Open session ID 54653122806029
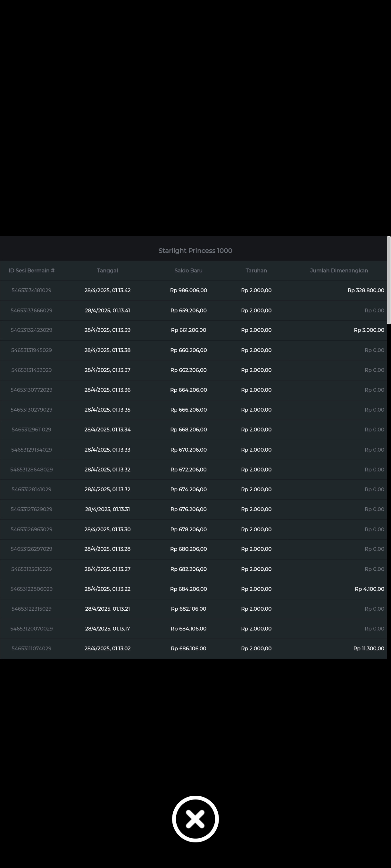The image size is (391, 868). [x=31, y=589]
